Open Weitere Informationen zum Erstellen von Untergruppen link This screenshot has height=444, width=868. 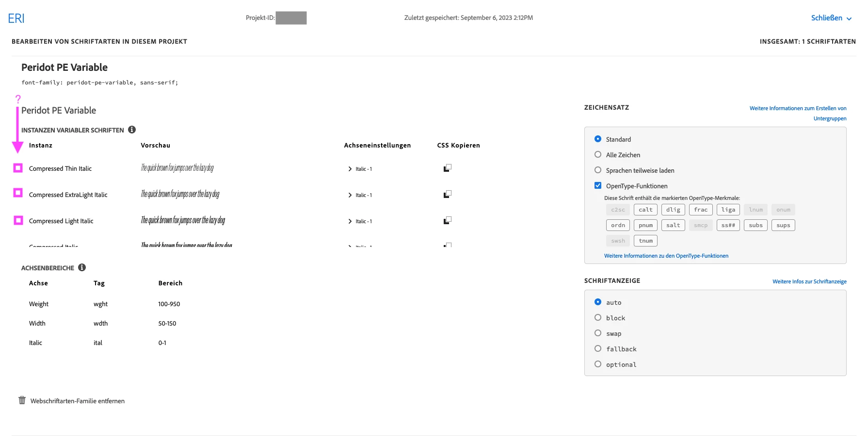798,113
